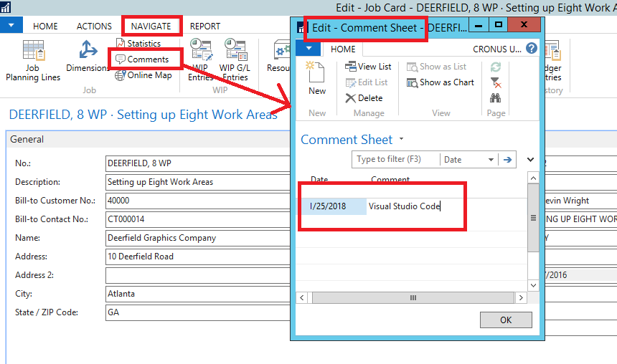
Task: Click View List in Comment Sheet
Action: coord(368,67)
